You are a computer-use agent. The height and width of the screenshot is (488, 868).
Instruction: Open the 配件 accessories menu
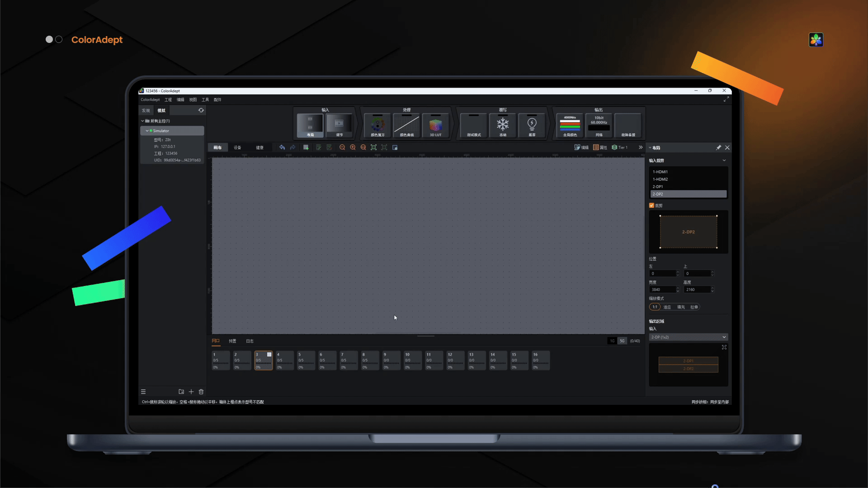coord(217,99)
